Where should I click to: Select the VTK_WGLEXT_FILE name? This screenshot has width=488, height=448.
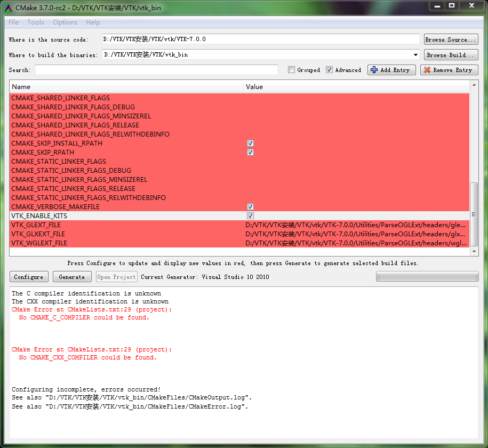click(x=39, y=243)
